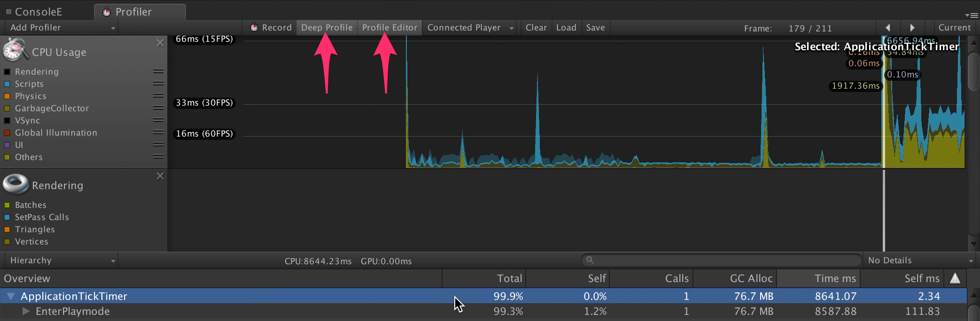This screenshot has height=321, width=980.
Task: Toggle the Batches chart color box
Action: pos(7,205)
